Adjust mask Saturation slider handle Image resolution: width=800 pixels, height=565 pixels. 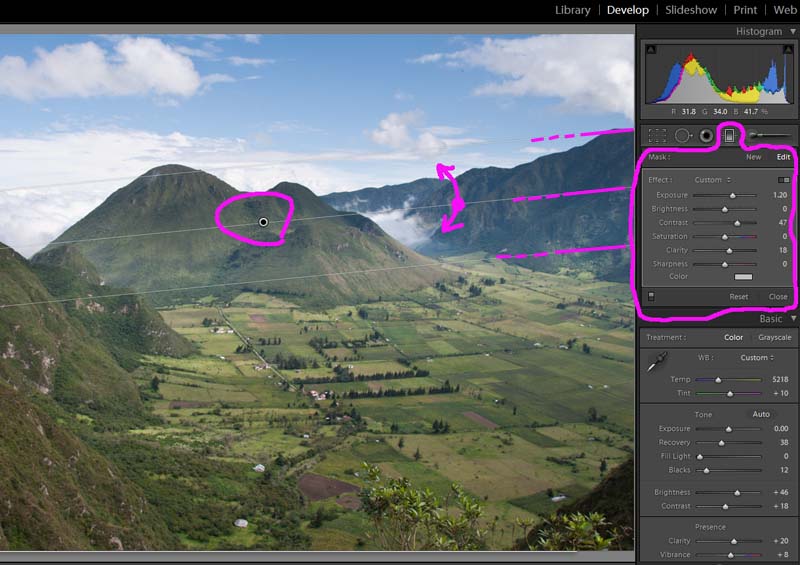tap(724, 237)
